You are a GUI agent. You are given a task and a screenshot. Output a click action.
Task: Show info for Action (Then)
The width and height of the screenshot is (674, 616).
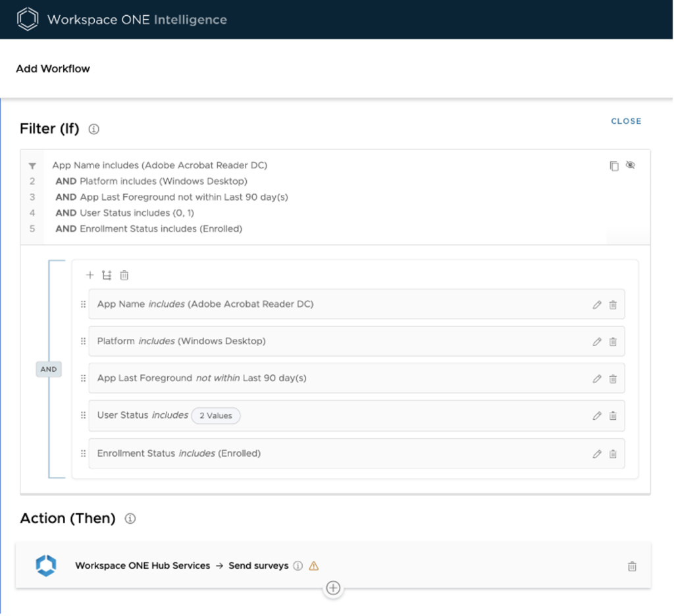pyautogui.click(x=130, y=519)
